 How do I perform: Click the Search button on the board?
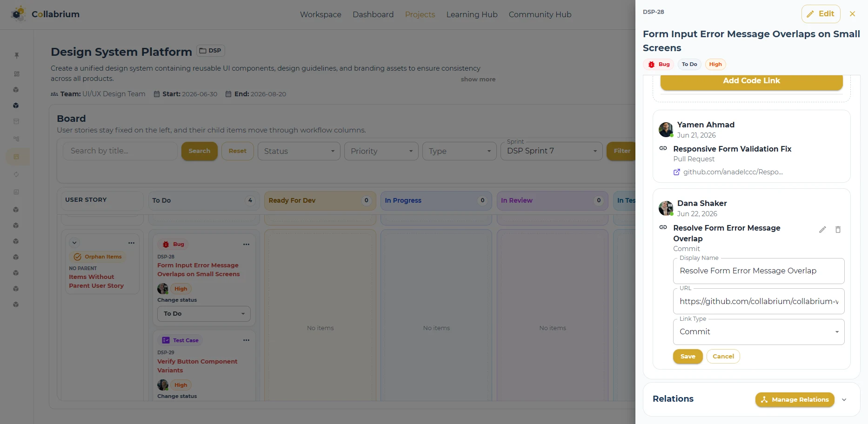click(x=200, y=151)
